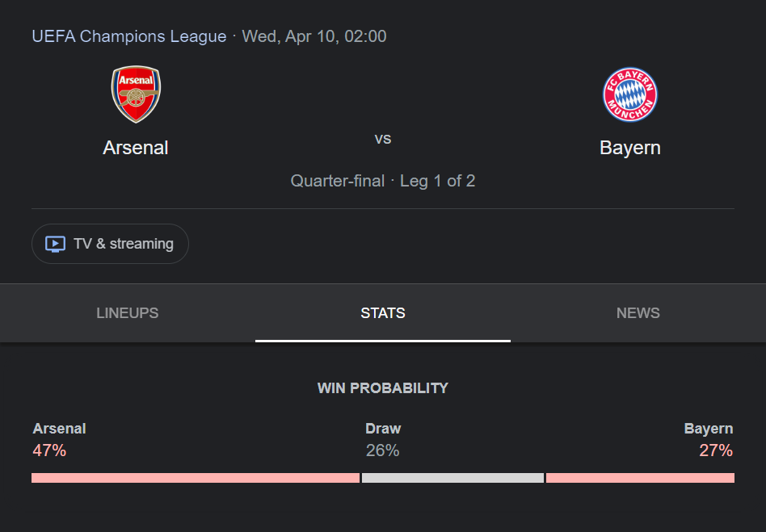Click the FC Bayern München crest
The width and height of the screenshot is (766, 532).
tap(629, 94)
